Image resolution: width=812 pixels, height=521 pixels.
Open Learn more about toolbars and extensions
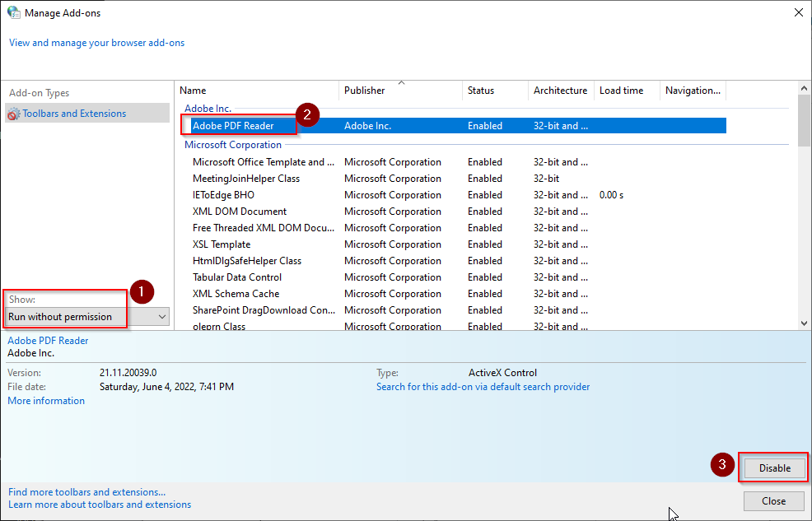coord(100,505)
